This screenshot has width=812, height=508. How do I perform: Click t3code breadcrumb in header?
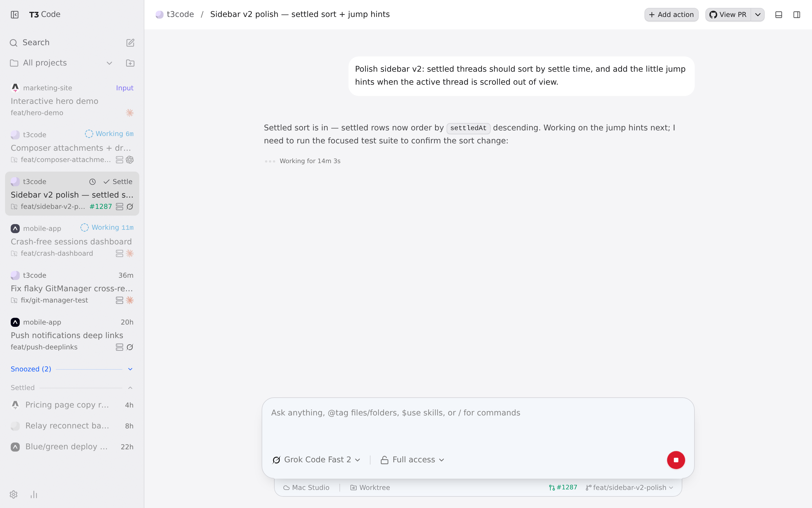tap(175, 14)
